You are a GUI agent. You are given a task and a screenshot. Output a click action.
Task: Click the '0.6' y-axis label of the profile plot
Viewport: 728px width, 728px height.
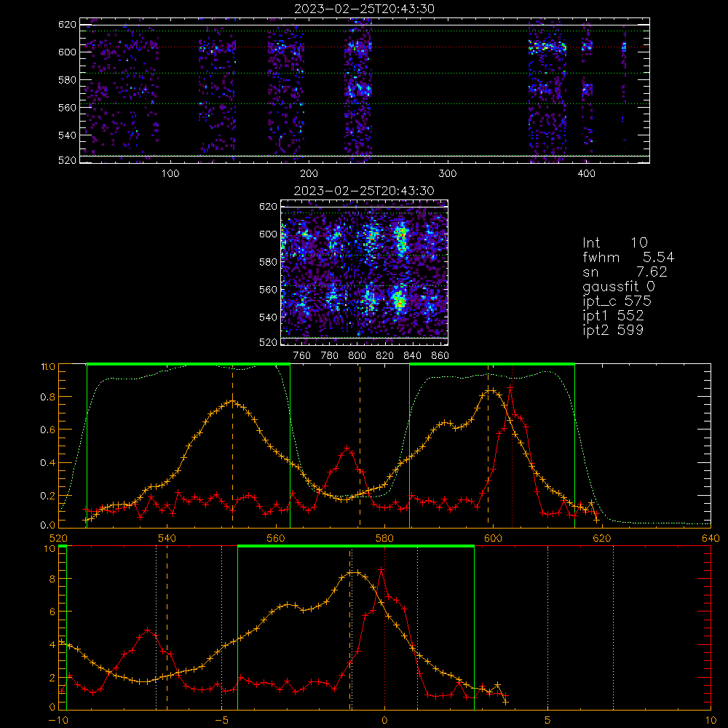(47, 430)
